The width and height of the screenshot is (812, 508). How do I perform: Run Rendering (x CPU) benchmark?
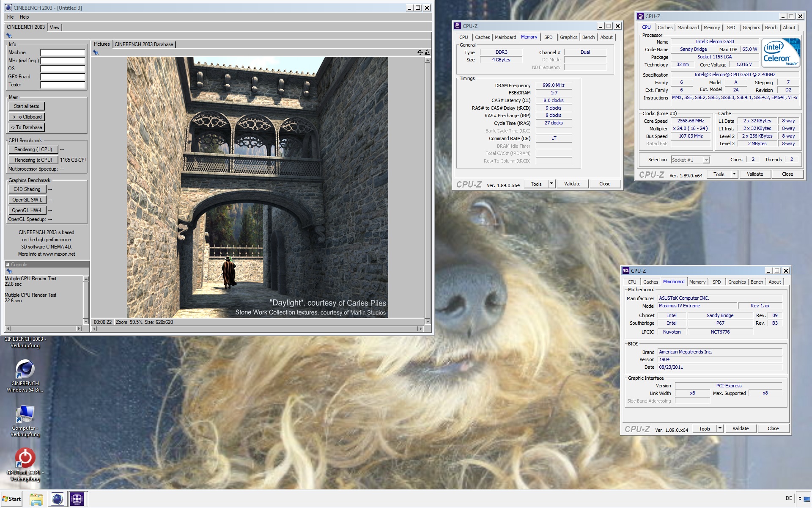point(33,160)
